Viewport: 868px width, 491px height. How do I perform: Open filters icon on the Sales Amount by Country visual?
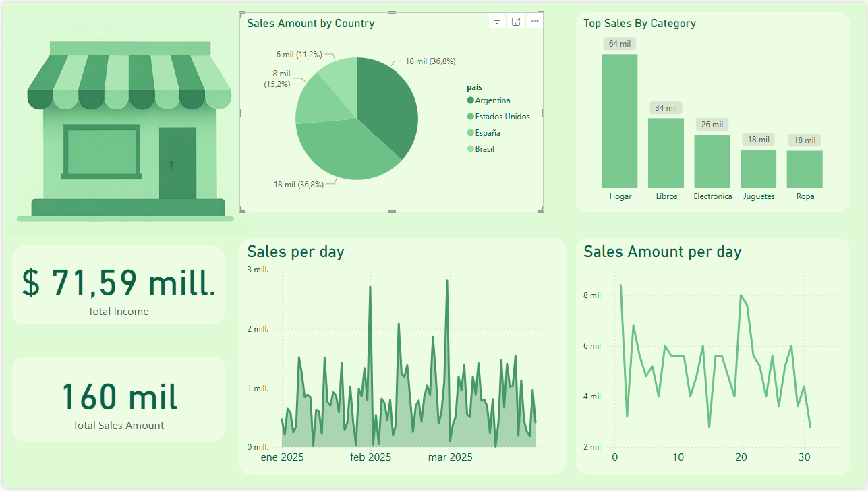pyautogui.click(x=497, y=22)
